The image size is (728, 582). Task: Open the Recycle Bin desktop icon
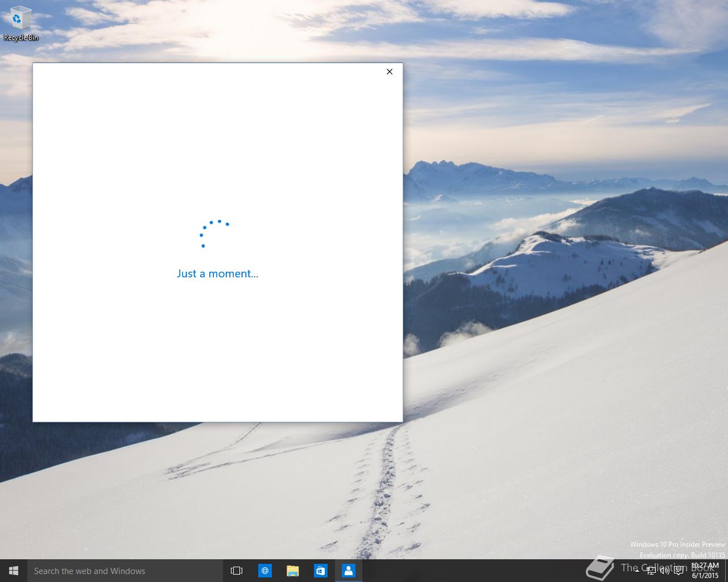point(20,24)
